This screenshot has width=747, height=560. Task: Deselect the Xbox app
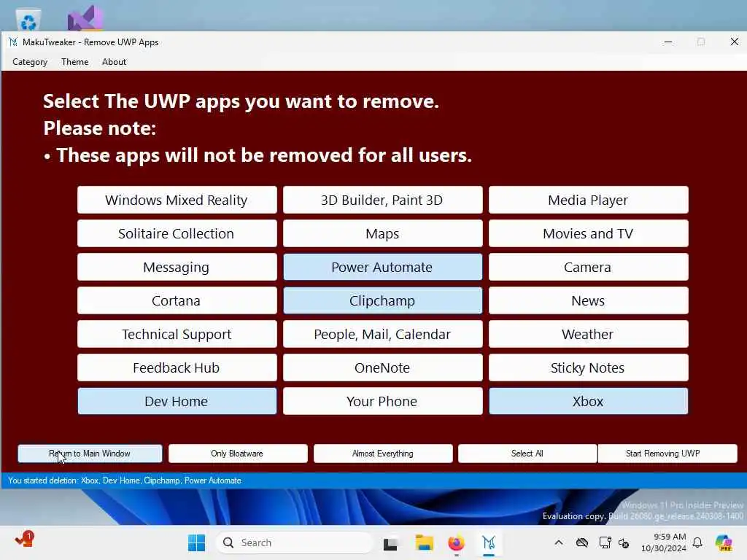tap(589, 401)
